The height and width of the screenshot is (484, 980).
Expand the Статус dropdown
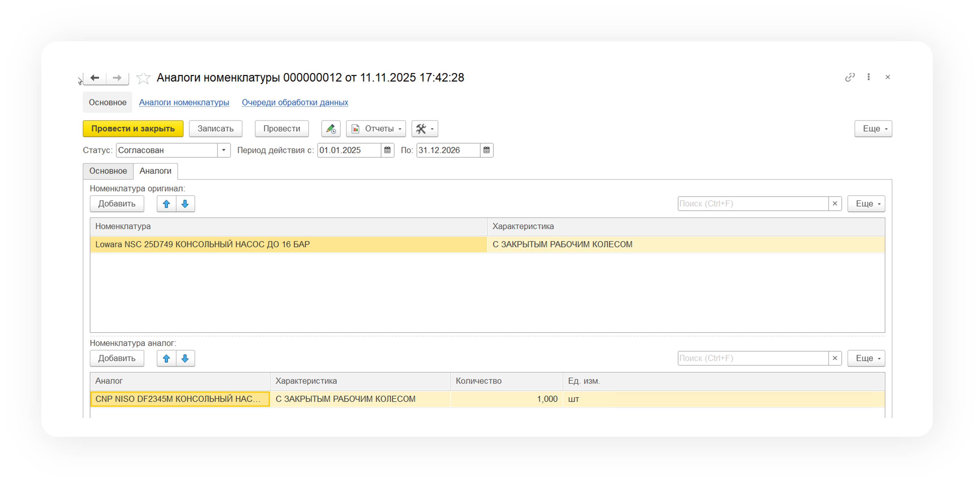[224, 150]
